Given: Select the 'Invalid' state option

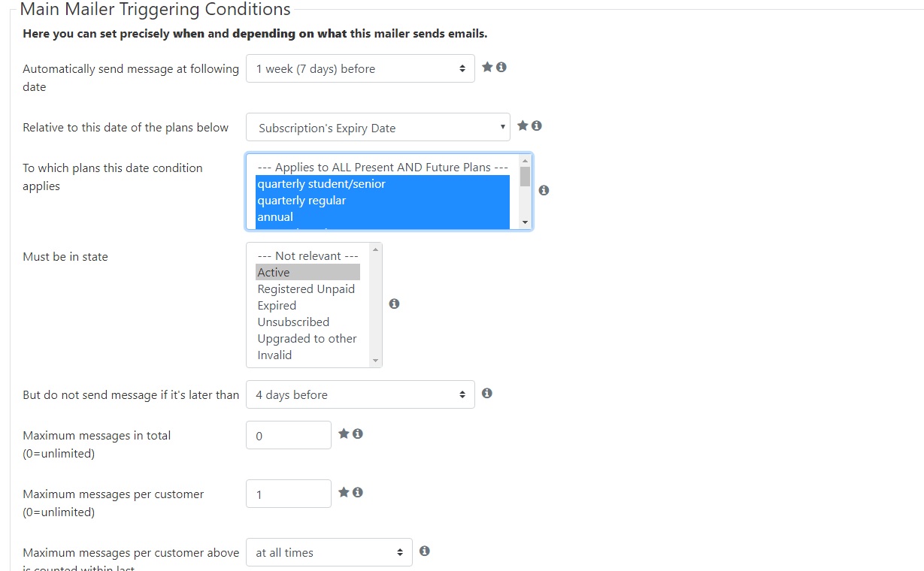Looking at the screenshot, I should (308, 355).
